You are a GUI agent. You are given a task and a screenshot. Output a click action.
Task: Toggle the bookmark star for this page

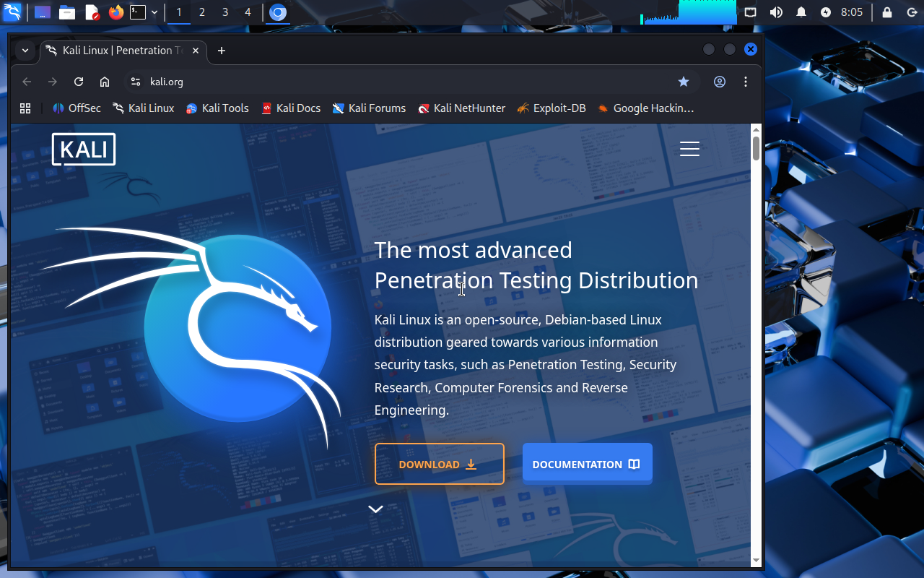[x=684, y=82]
